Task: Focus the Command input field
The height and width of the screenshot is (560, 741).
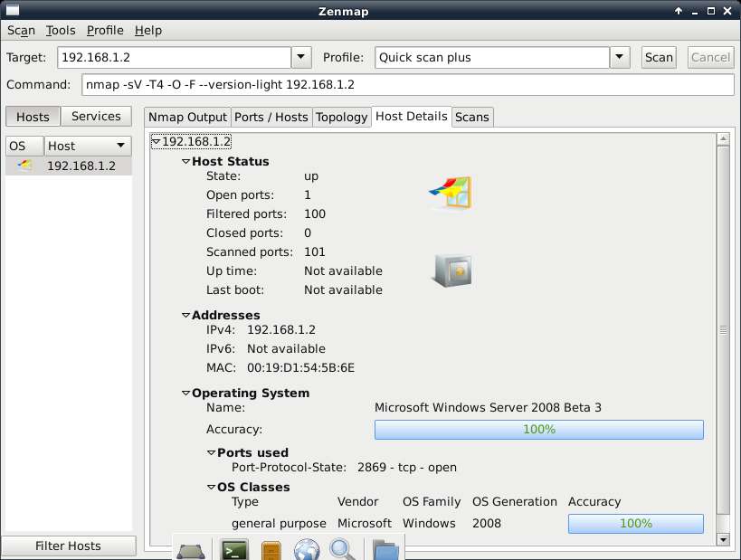Action: 408,85
